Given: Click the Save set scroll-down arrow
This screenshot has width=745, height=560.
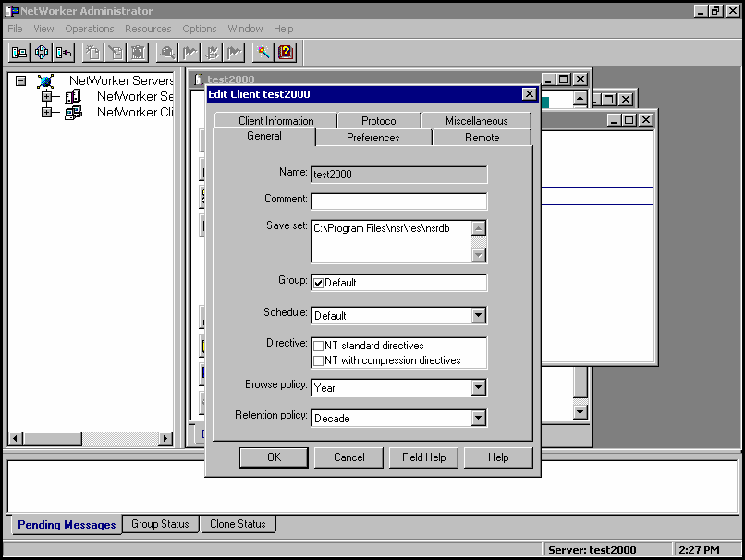Looking at the screenshot, I should pyautogui.click(x=479, y=255).
